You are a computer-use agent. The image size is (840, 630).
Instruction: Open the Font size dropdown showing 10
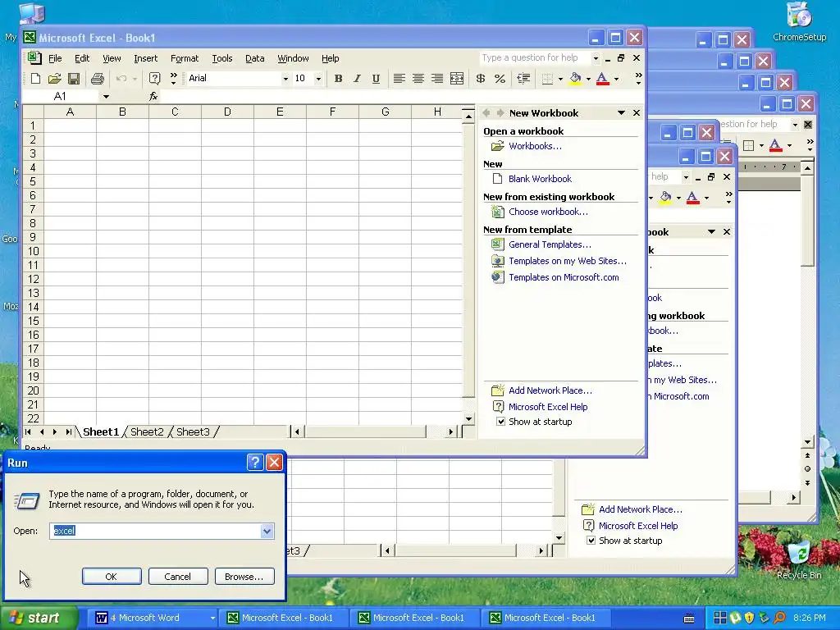click(x=318, y=79)
